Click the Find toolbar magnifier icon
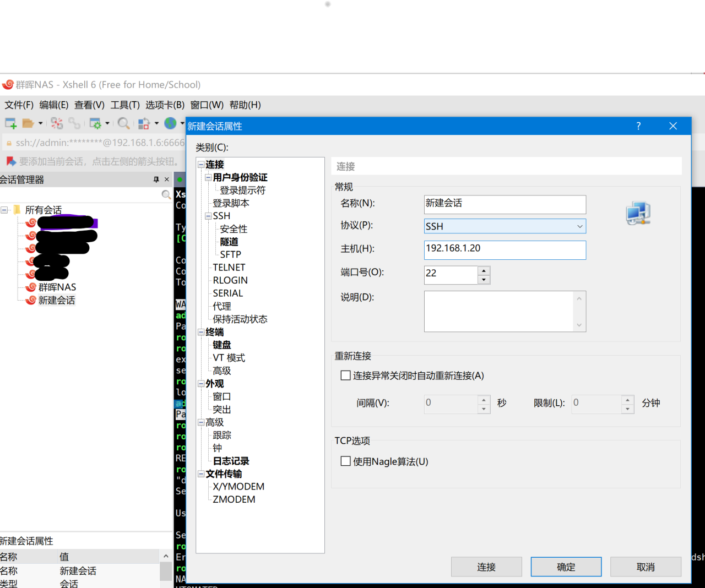 tap(123, 123)
